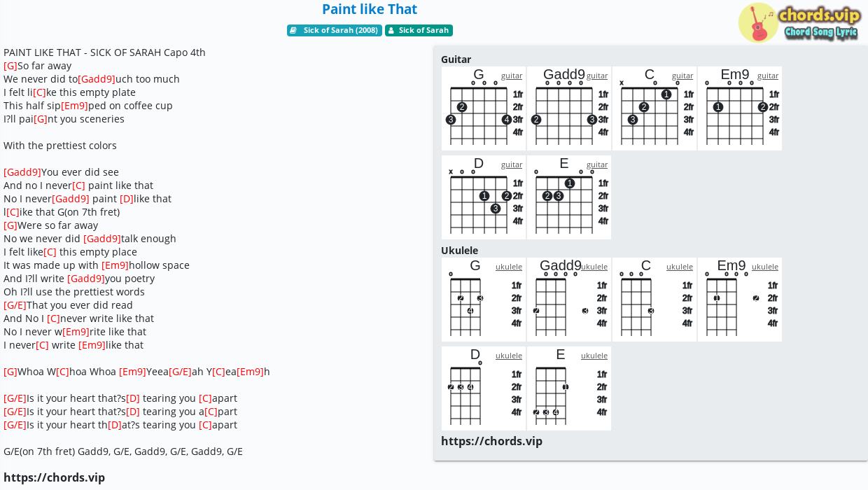
Task: Click the [G/E] chord before "That you ever did read"
Action: coord(15,305)
